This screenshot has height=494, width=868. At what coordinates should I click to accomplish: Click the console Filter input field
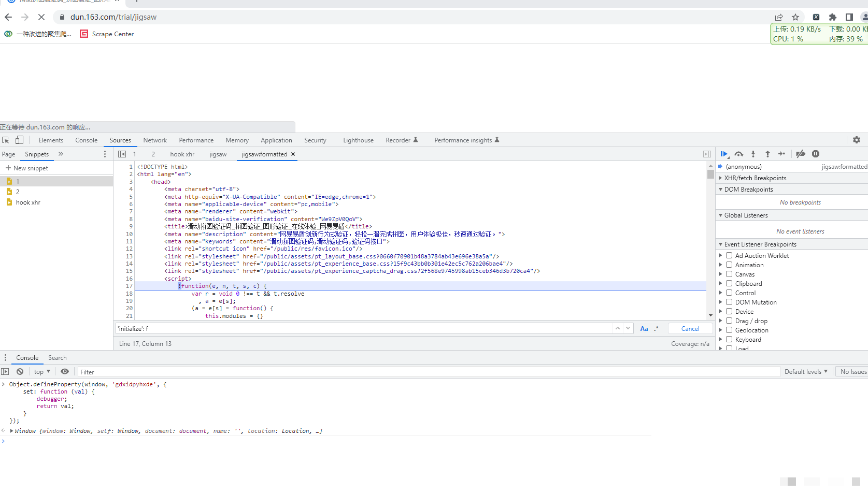click(428, 372)
